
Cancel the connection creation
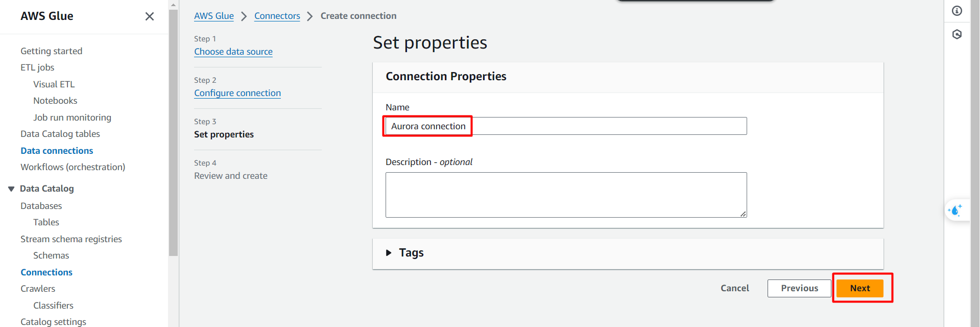(x=734, y=288)
